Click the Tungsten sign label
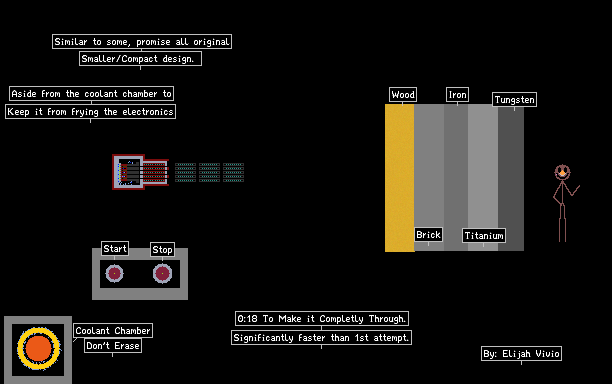 pyautogui.click(x=514, y=100)
